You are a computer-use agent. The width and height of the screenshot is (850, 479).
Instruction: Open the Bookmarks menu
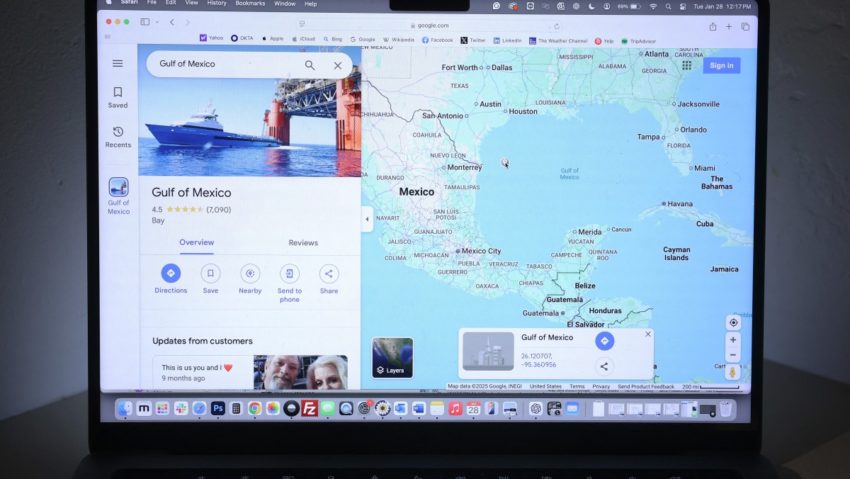tap(250, 3)
